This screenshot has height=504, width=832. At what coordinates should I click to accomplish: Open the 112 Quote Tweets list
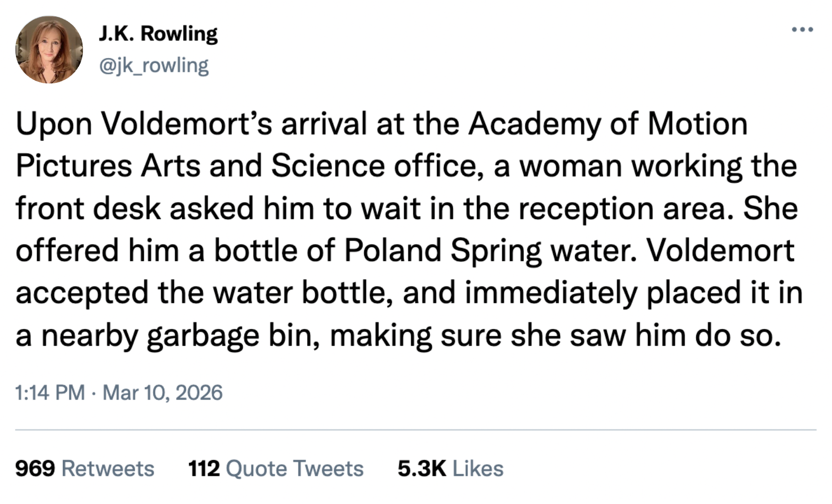(x=276, y=469)
